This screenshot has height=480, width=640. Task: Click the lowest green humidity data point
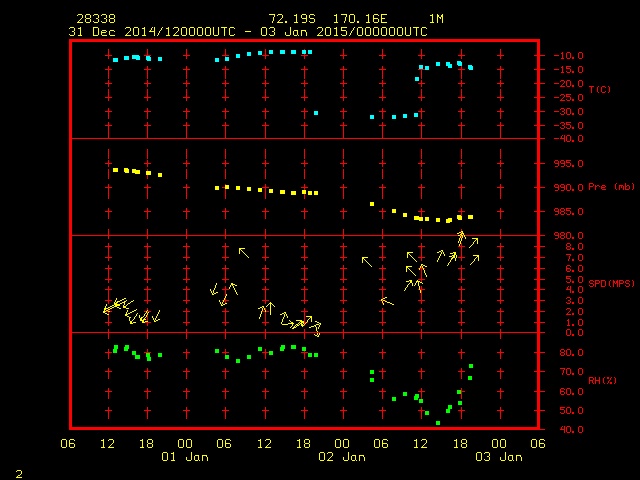click(x=438, y=423)
